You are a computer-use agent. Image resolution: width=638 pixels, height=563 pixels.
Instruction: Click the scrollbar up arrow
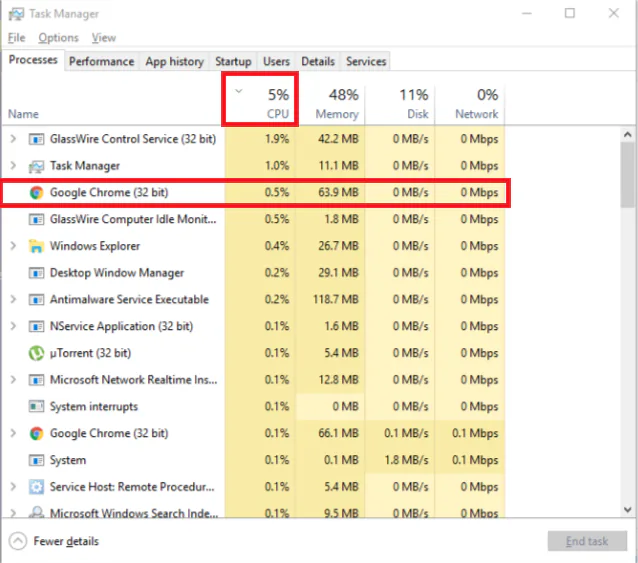(627, 134)
